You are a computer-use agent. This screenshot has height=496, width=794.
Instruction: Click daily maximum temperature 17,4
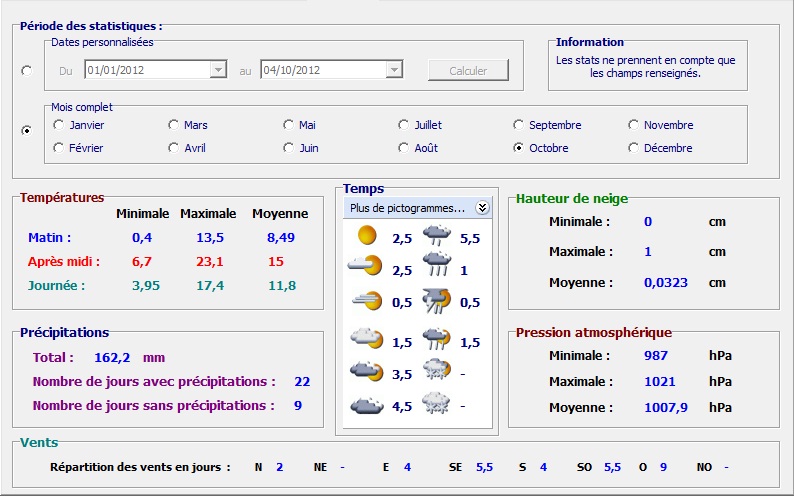pos(210,285)
